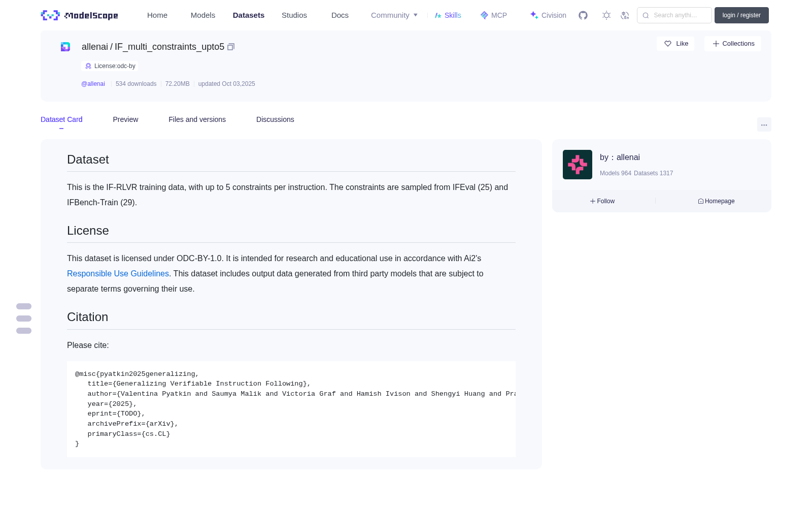Click the allenai organization logo thumbnail
Screen dimensions: 812x508
pyautogui.click(x=578, y=165)
